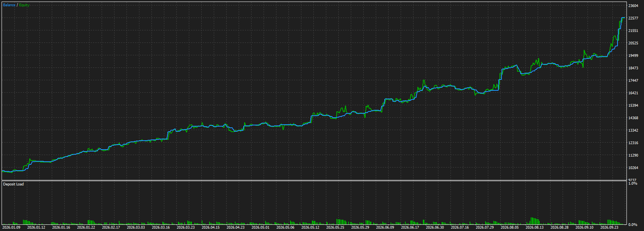Click the 2026.09.10 date label

tap(584, 227)
